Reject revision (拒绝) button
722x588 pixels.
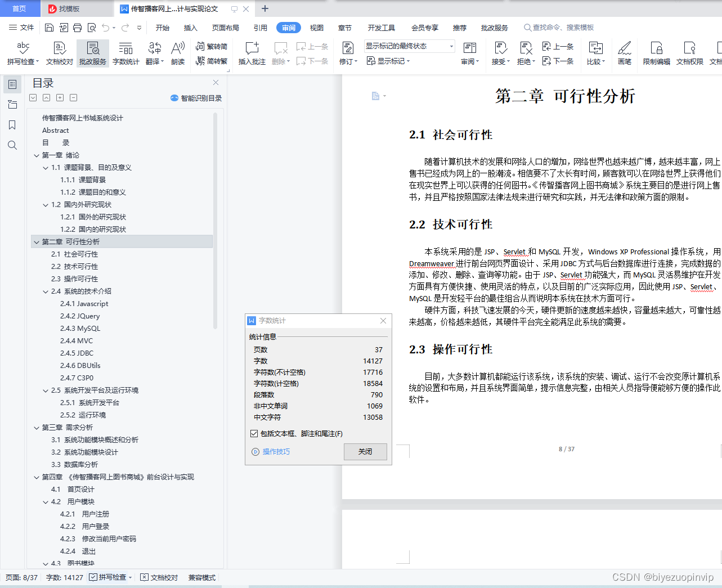point(526,53)
